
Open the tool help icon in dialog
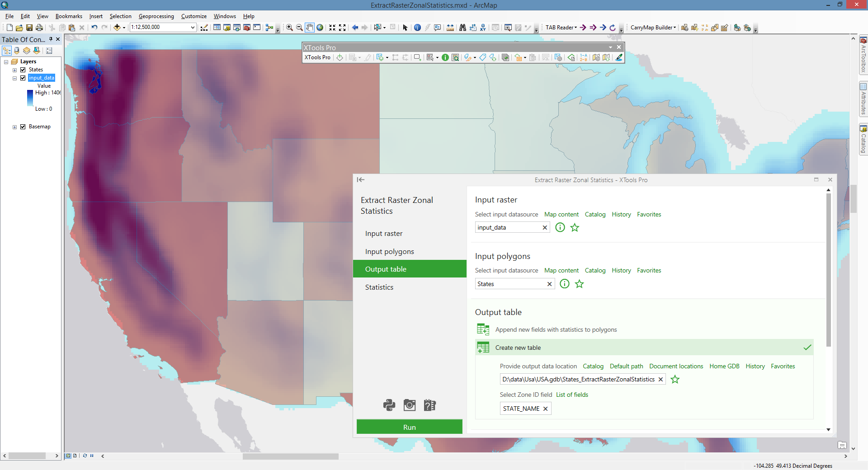(429, 405)
